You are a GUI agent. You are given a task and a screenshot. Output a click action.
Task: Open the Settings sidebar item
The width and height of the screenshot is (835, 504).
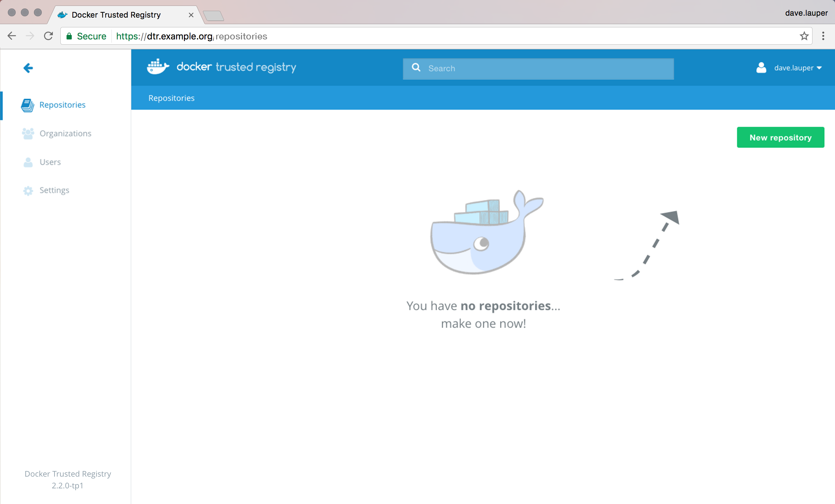[54, 190]
